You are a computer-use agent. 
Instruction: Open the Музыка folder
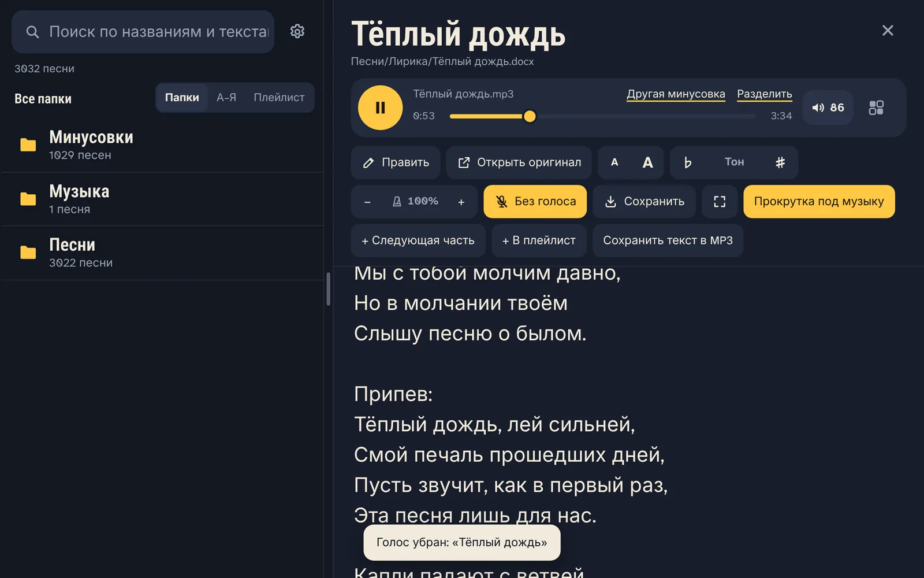point(162,199)
